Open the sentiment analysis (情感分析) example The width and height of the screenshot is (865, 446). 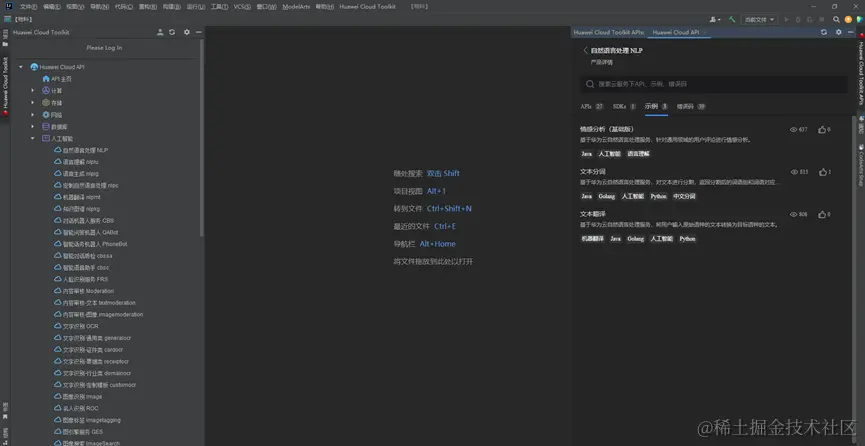coord(606,129)
